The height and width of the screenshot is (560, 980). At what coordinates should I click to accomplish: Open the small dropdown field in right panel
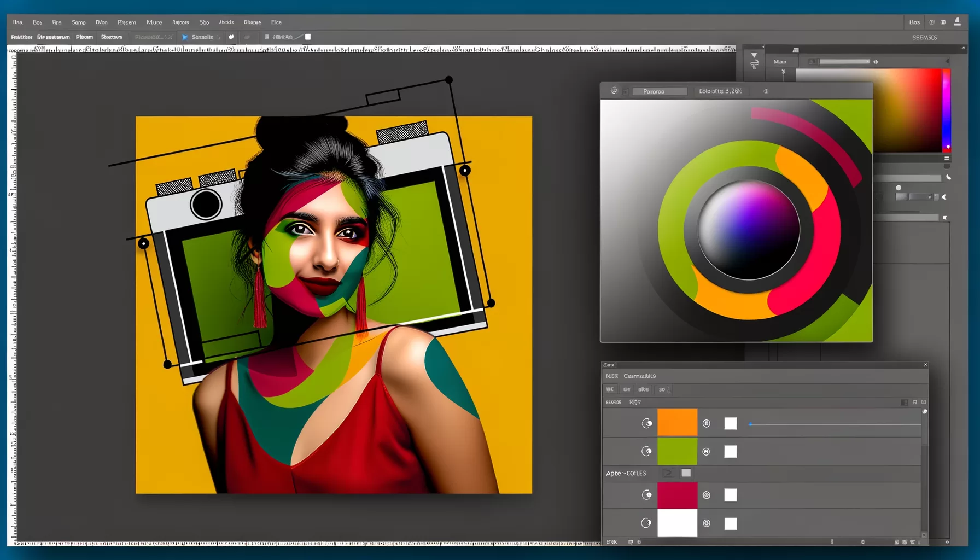[920, 197]
